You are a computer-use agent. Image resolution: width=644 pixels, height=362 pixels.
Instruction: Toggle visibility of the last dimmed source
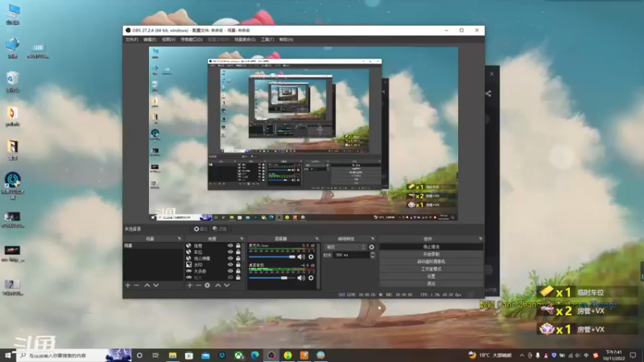pos(230,278)
